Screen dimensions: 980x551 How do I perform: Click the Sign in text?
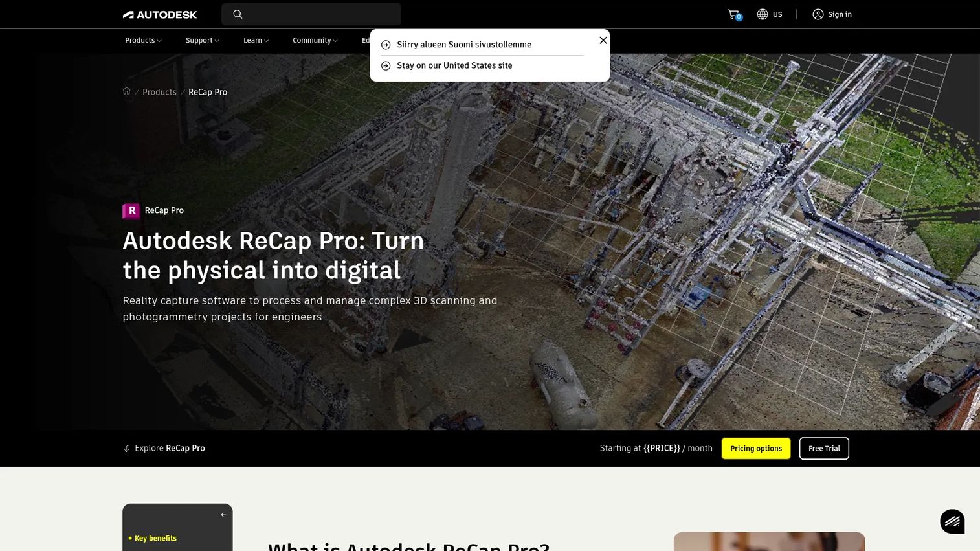[x=840, y=14]
